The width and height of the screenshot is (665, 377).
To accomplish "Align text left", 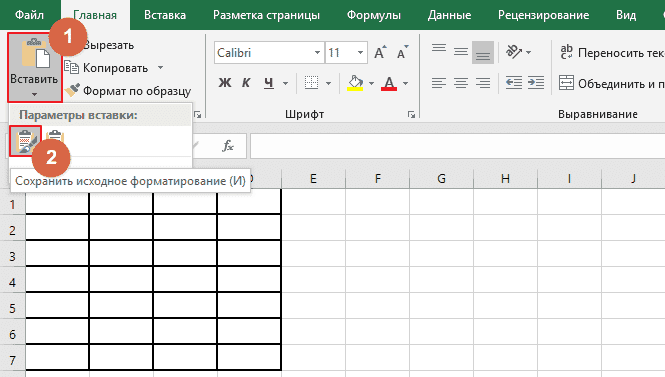I will (439, 83).
